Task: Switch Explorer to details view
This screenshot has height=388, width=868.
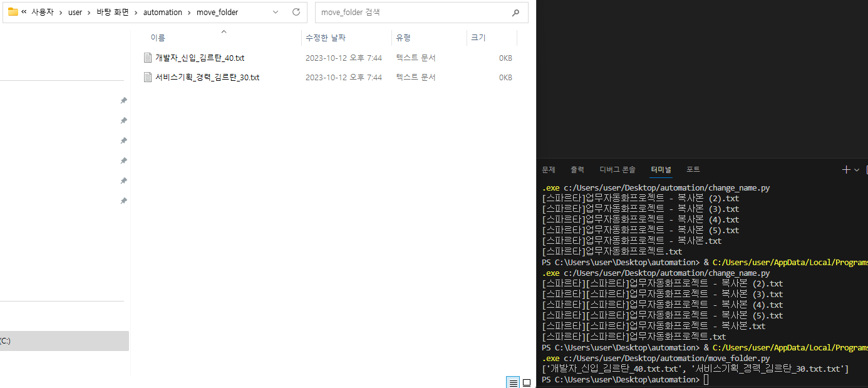Action: click(x=513, y=382)
